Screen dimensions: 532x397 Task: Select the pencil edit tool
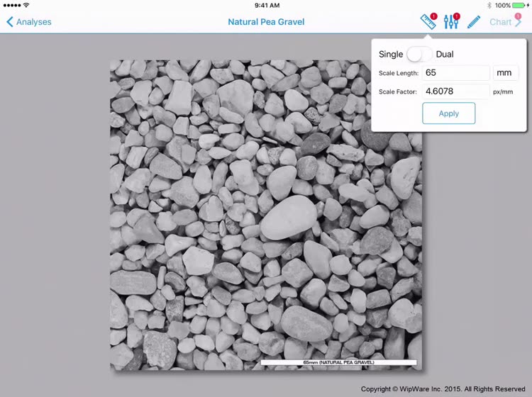(474, 22)
